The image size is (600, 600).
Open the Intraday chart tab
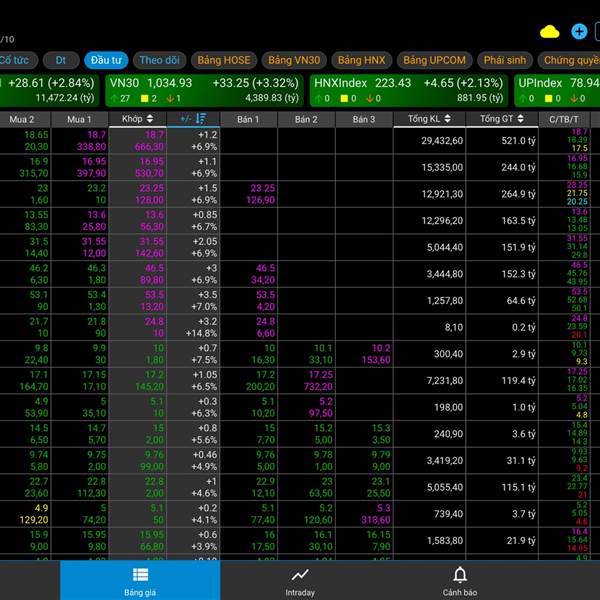tap(300, 580)
